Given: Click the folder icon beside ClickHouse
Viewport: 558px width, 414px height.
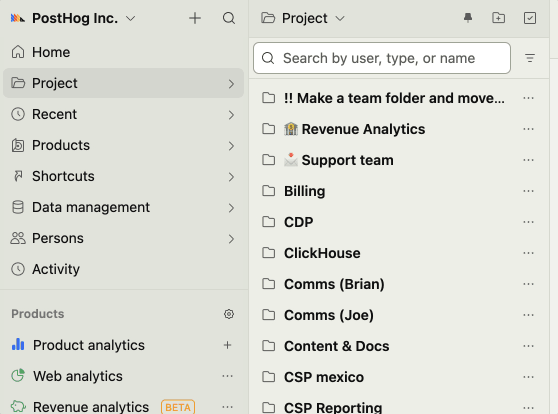Looking at the screenshot, I should click(x=268, y=253).
